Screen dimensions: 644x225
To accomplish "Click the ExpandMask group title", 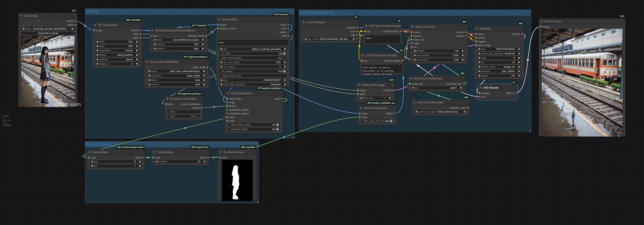I will click(99, 144).
